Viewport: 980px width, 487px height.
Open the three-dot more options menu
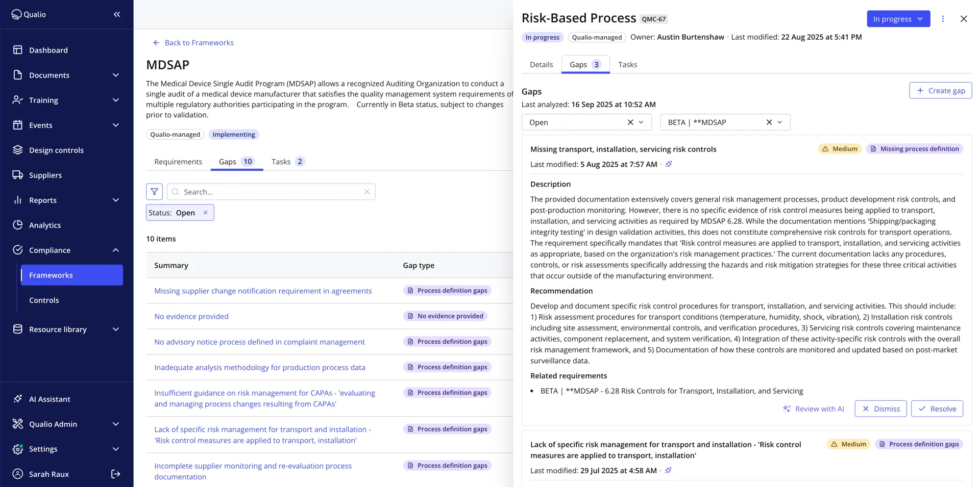coord(943,19)
